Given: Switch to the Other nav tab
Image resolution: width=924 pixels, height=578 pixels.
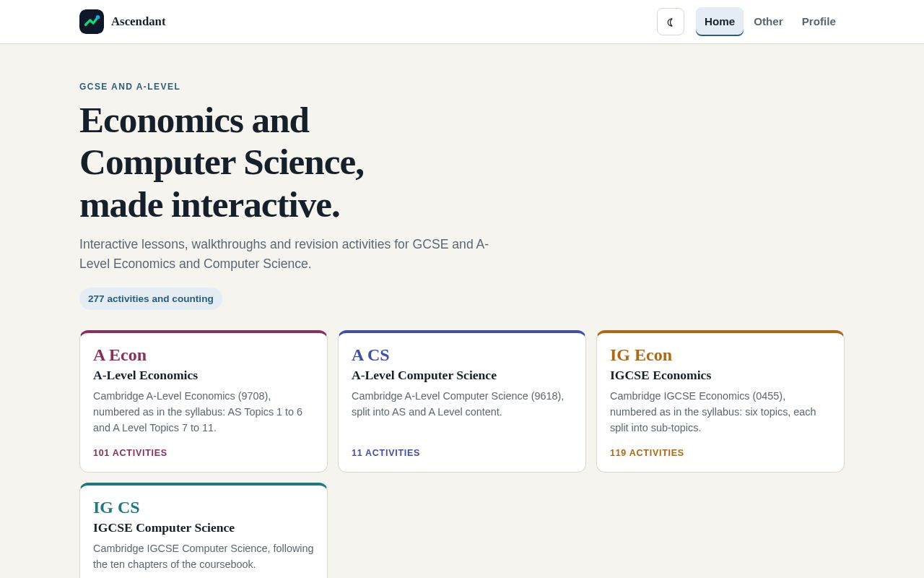Looking at the screenshot, I should (x=768, y=22).
